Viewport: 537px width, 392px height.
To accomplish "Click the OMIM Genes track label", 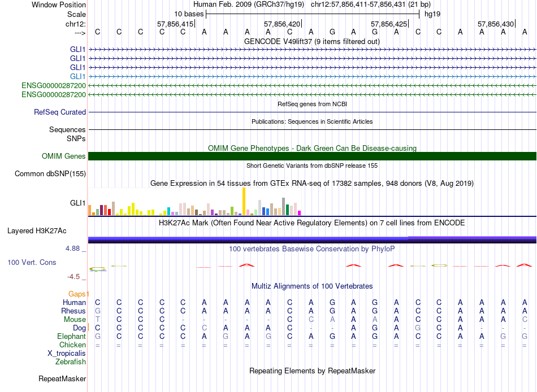I will coord(64,156).
